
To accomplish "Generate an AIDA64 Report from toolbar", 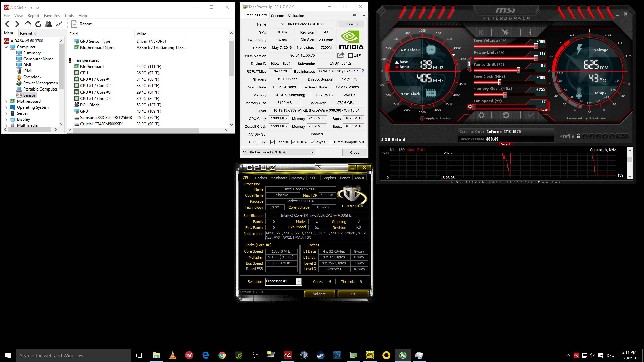I will click(82, 24).
